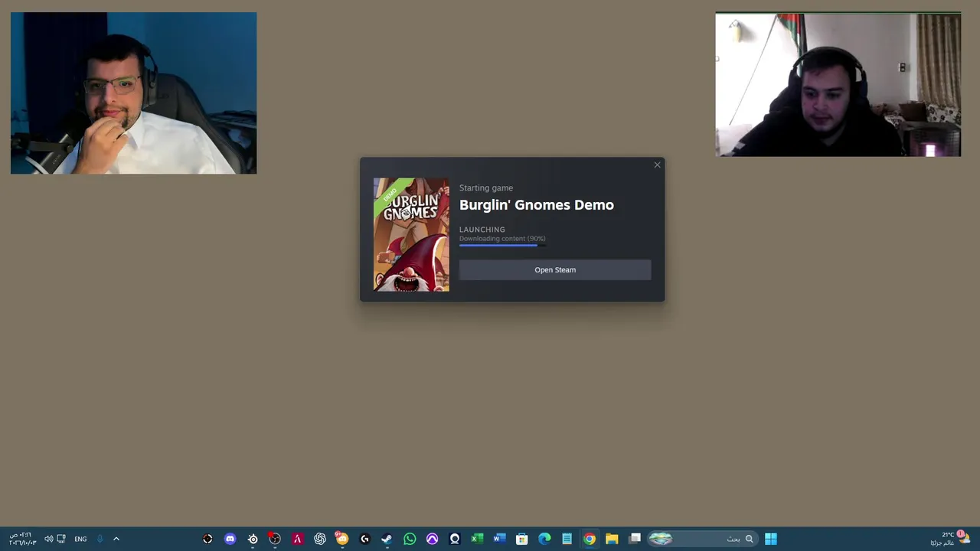This screenshot has height=551, width=980.
Task: Click the Open Steam button
Action: [x=555, y=269]
